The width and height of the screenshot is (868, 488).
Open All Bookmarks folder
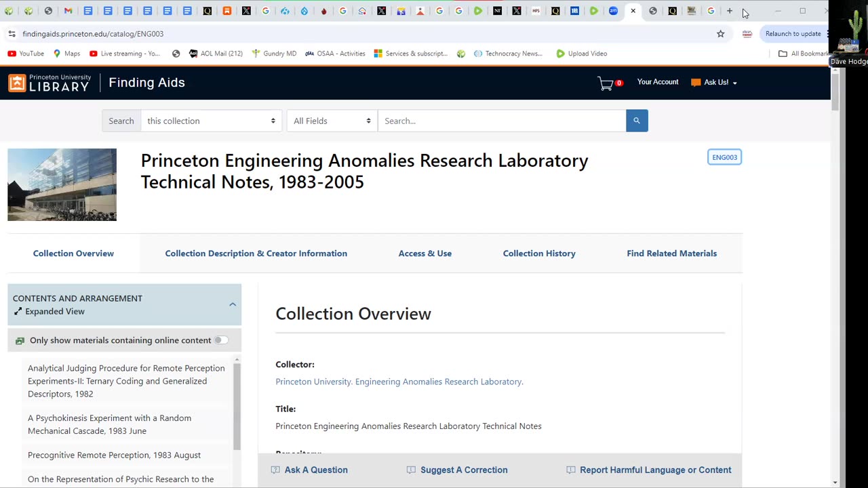coord(804,54)
